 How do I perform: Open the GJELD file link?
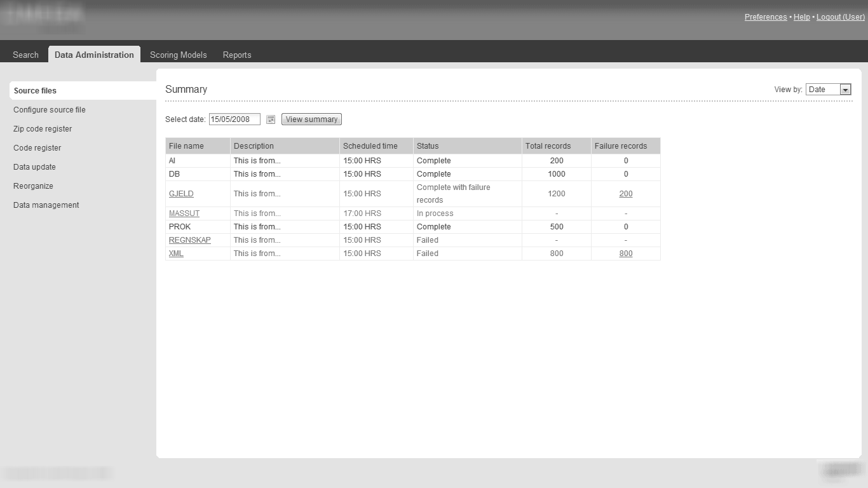(181, 194)
